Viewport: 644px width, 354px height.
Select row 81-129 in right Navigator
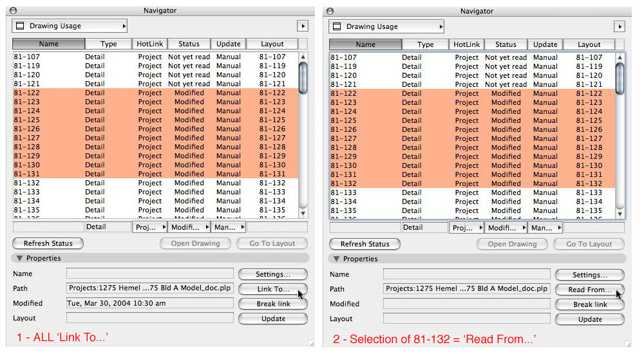click(472, 156)
